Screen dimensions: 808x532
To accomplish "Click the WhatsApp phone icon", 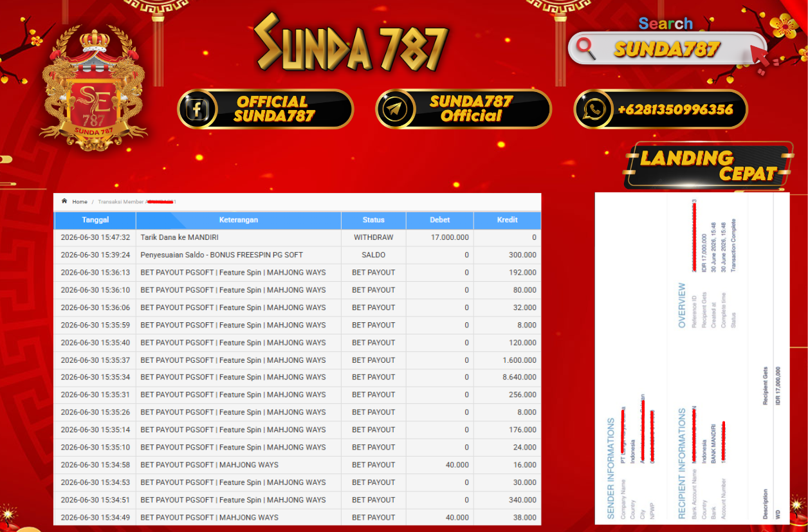I will click(x=593, y=109).
